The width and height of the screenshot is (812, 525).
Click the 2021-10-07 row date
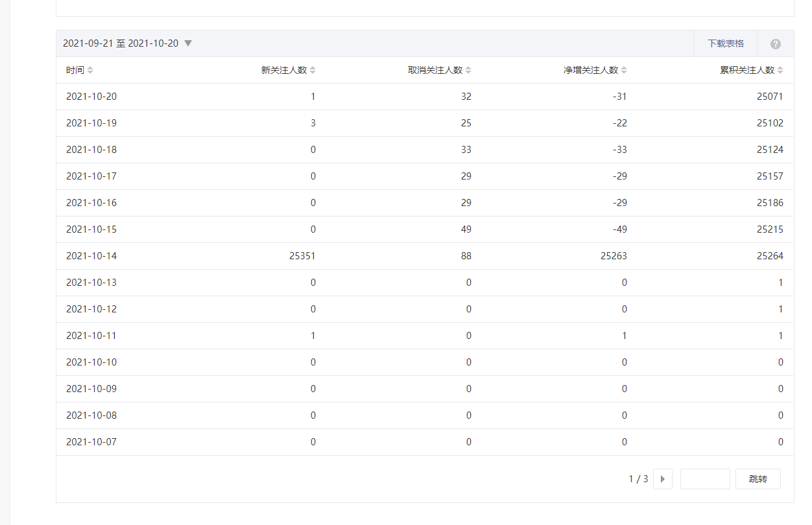click(x=91, y=442)
